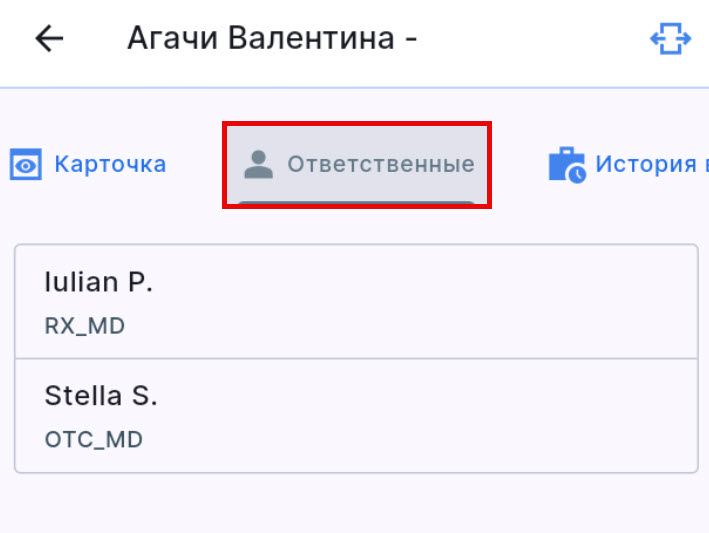The height and width of the screenshot is (533, 709).
Task: Click the underline indicator below Ответственные
Action: (357, 203)
